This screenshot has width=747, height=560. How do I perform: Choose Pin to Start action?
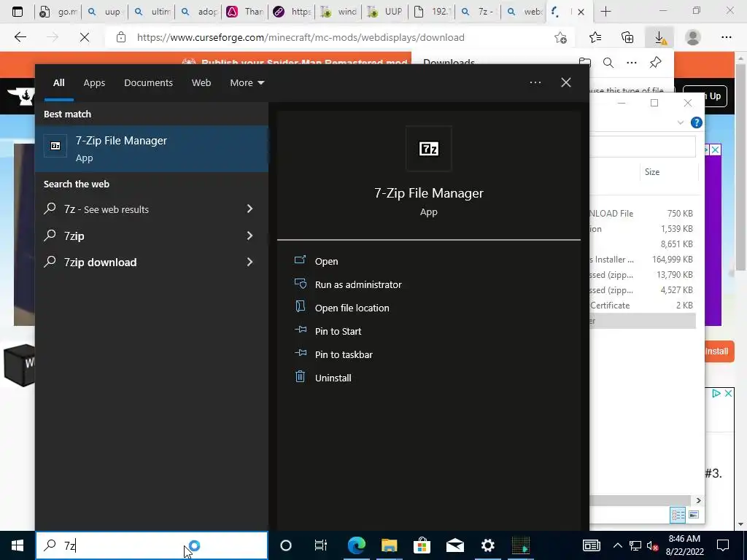pos(338,331)
